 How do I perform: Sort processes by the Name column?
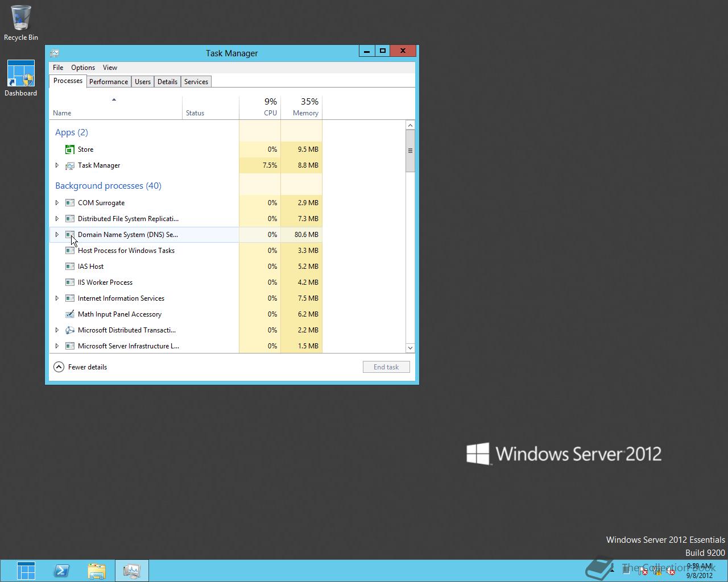coord(116,107)
